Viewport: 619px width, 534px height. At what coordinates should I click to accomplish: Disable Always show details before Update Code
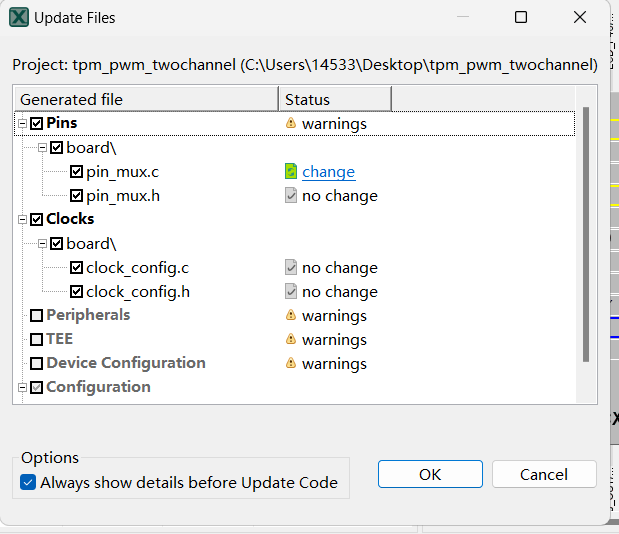[x=28, y=483]
